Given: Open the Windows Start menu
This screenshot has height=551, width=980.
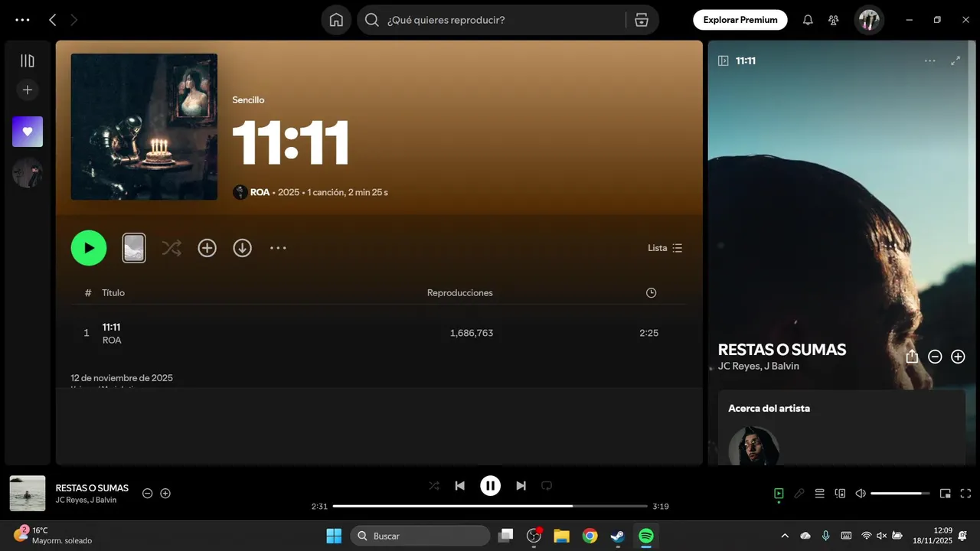Looking at the screenshot, I should [x=335, y=536].
